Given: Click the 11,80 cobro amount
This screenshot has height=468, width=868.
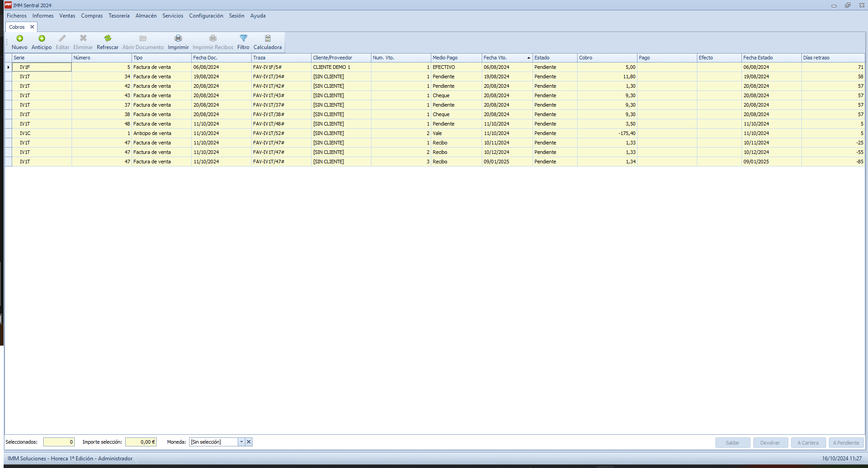Looking at the screenshot, I should point(607,76).
